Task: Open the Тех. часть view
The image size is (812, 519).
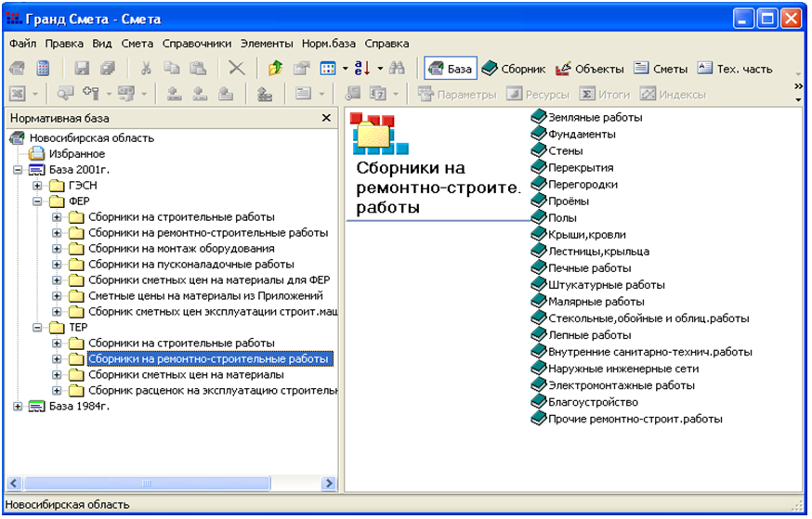Action: point(735,69)
